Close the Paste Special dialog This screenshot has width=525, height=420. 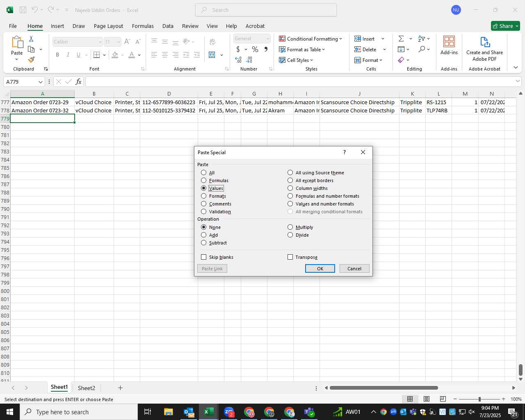pyautogui.click(x=363, y=152)
